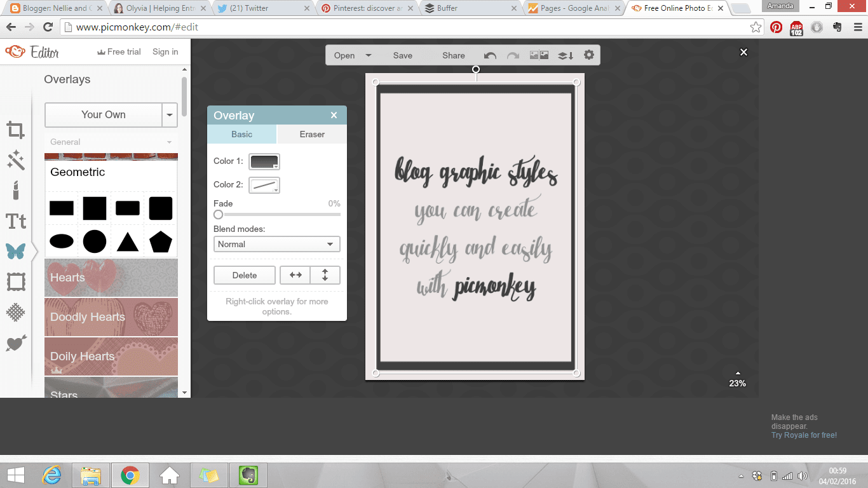Delete the selected overlay
Viewport: 868px width, 488px height.
245,275
